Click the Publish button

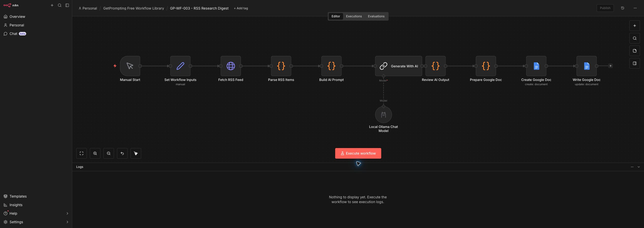[605, 8]
